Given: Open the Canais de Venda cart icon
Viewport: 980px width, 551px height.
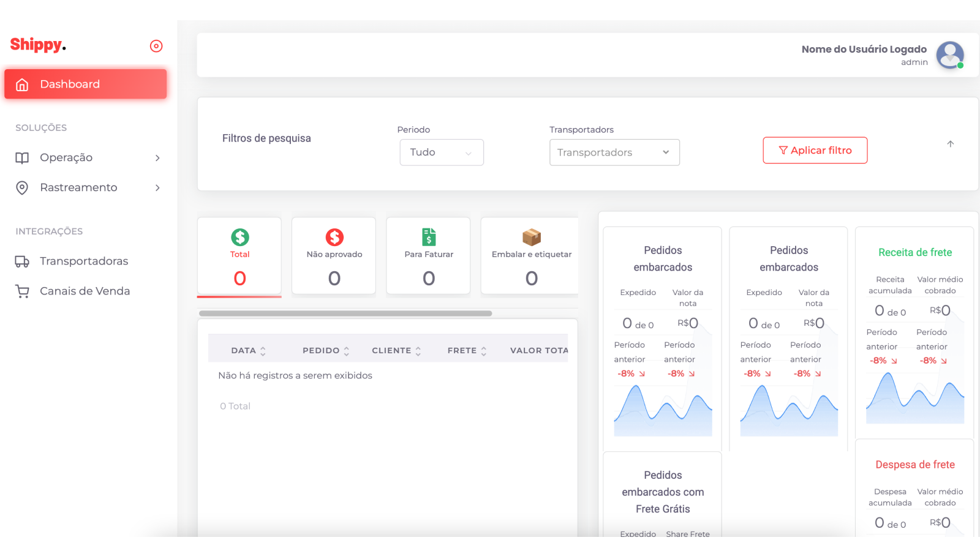Looking at the screenshot, I should tap(22, 291).
